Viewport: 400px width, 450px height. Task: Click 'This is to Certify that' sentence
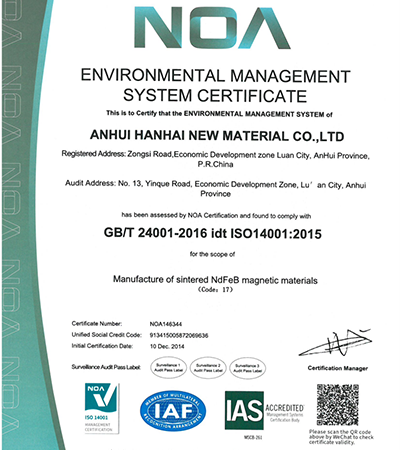coord(219,114)
